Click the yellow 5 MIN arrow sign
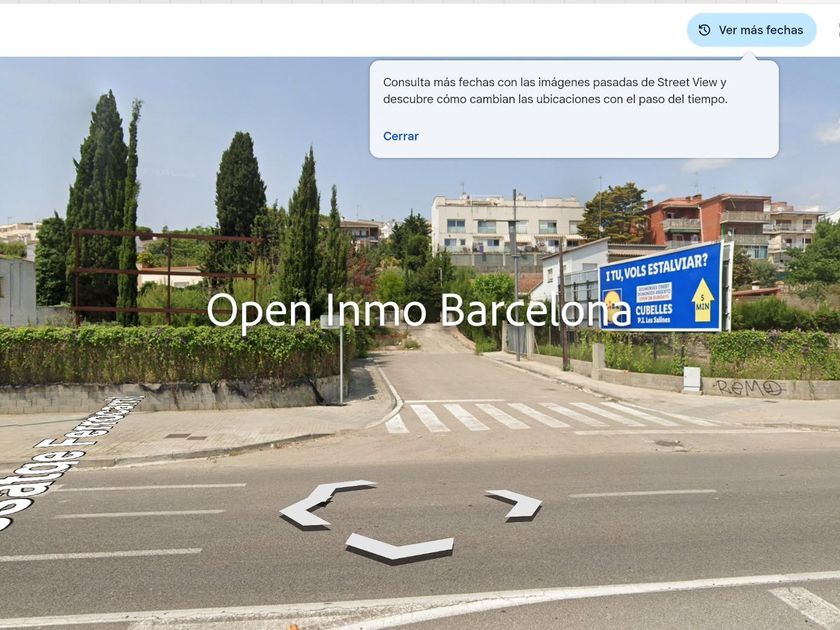This screenshot has height=630, width=840. (703, 300)
